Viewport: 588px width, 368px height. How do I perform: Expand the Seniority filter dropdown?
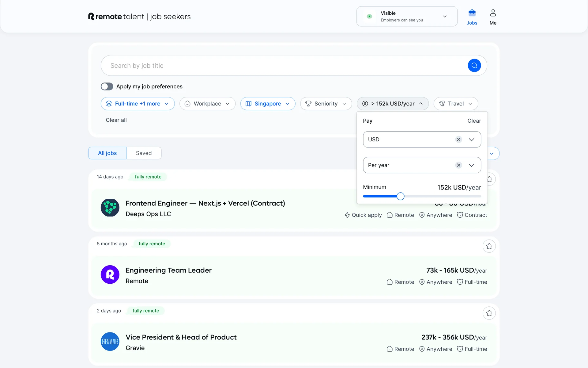(x=326, y=104)
